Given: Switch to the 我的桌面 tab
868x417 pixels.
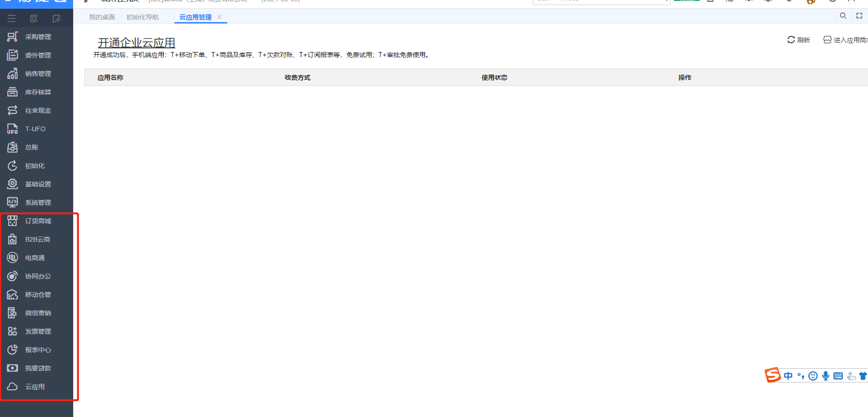Looking at the screenshot, I should [102, 17].
